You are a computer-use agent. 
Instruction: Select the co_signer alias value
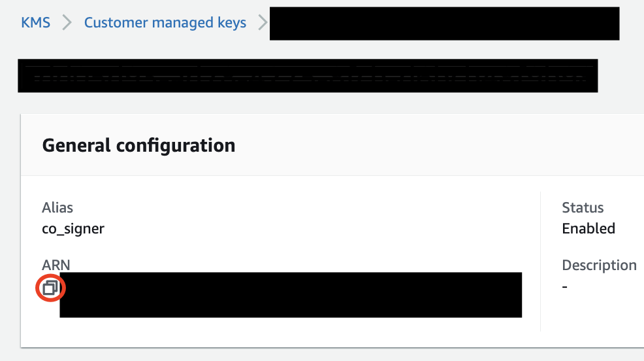pyautogui.click(x=73, y=229)
